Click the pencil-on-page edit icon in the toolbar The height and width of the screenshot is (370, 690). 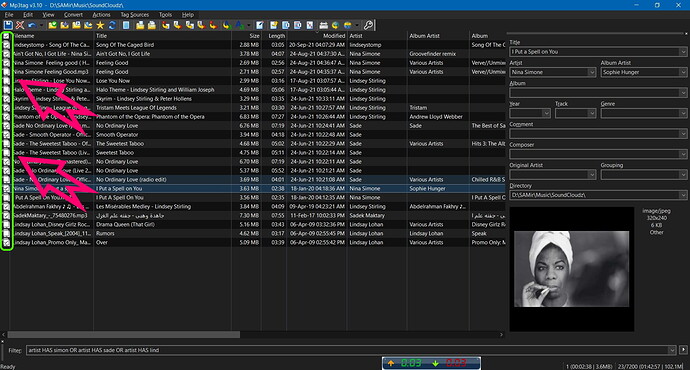[260, 25]
